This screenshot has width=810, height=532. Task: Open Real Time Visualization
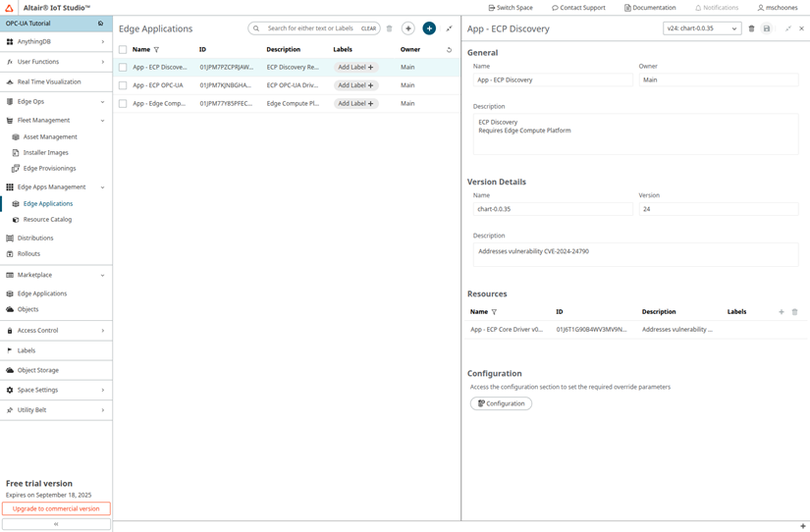(x=56, y=81)
